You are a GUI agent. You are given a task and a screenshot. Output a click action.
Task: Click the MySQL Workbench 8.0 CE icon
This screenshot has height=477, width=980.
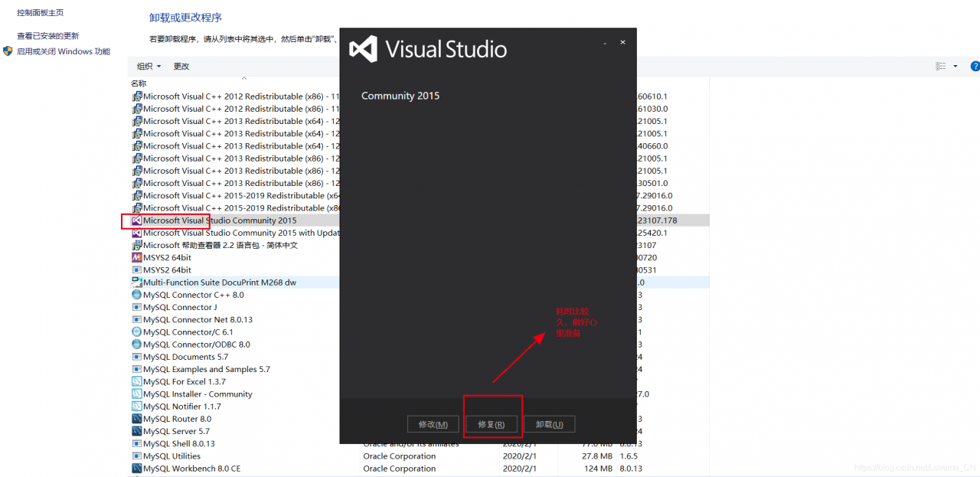(x=137, y=469)
